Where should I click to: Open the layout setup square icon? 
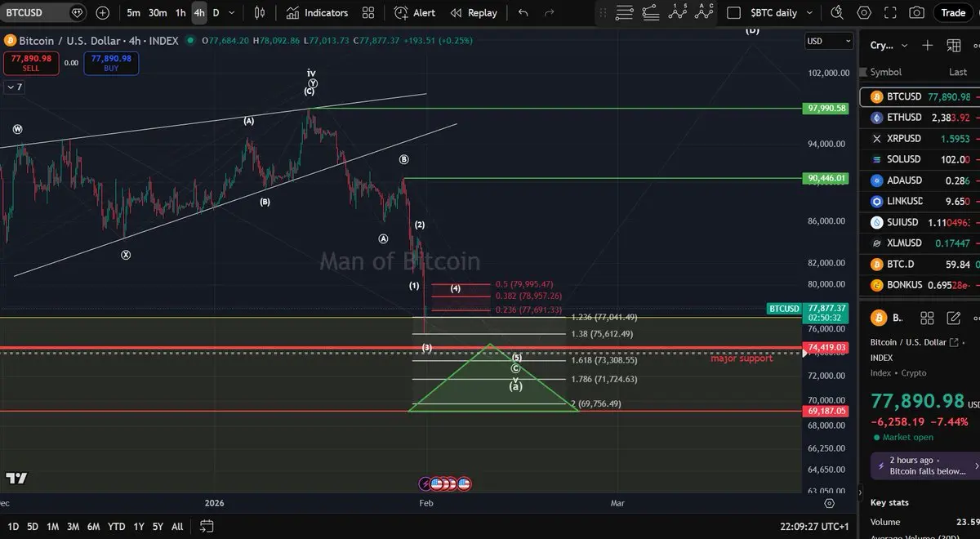tap(734, 12)
